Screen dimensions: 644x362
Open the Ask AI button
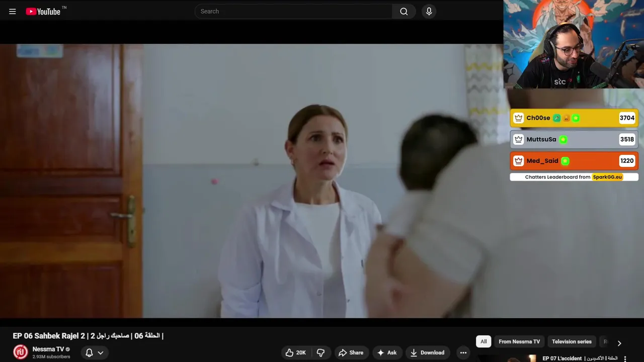[386, 352]
